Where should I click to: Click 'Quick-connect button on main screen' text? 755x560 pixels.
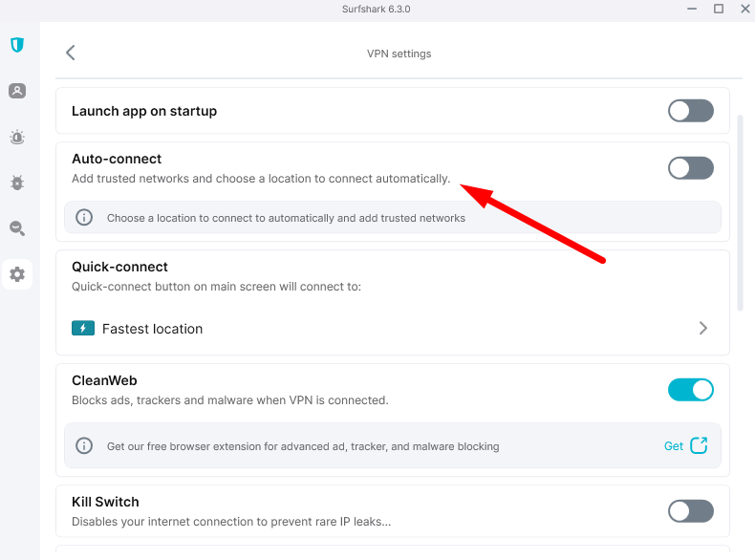216,287
